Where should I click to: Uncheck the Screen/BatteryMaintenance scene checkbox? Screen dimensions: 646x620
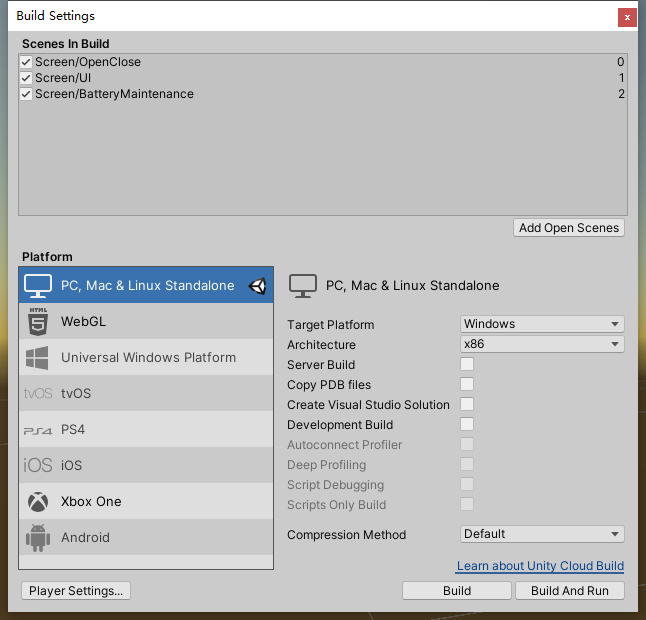[26, 94]
